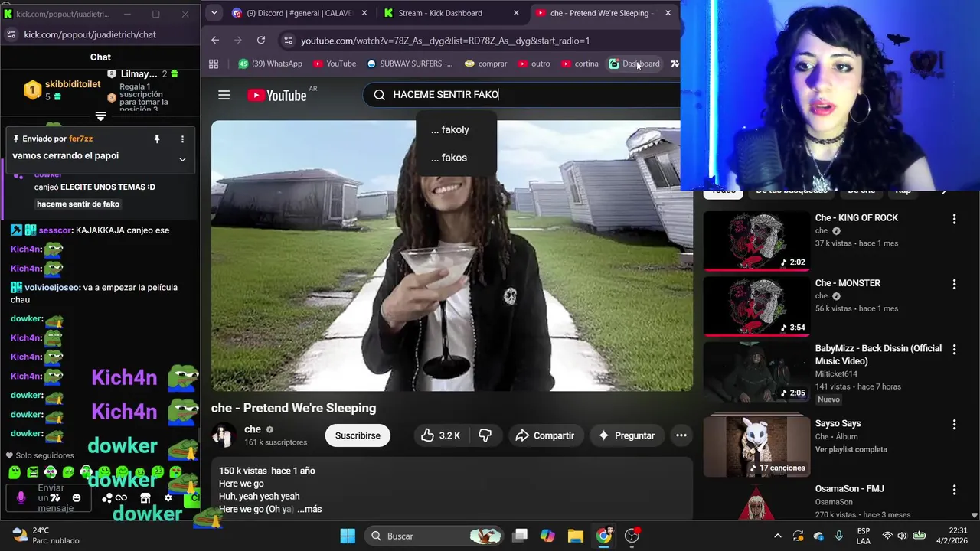Open OBS Studio from taskbar
The width and height of the screenshot is (980, 551).
click(x=632, y=536)
